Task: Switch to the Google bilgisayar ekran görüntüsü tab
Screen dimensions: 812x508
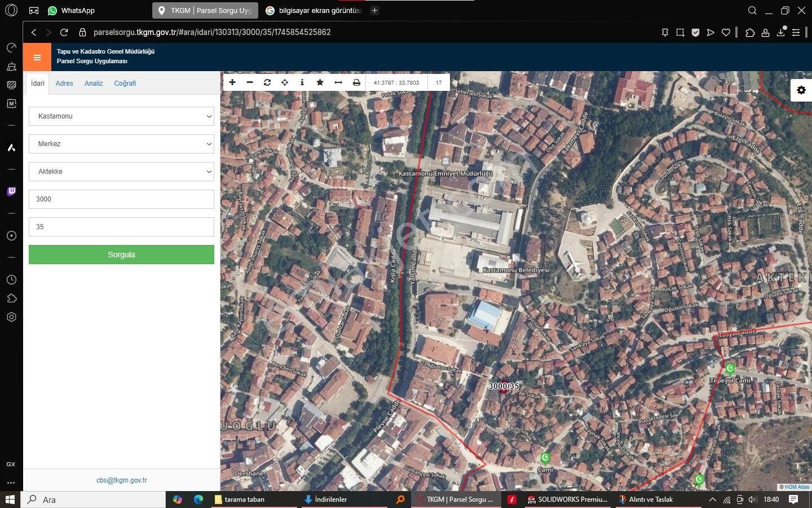Action: (x=314, y=11)
